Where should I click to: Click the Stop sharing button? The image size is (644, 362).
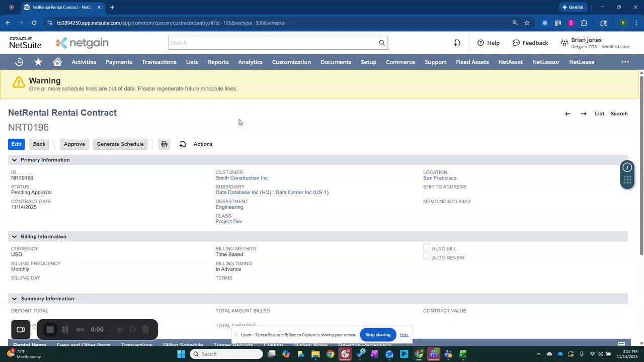point(378,335)
